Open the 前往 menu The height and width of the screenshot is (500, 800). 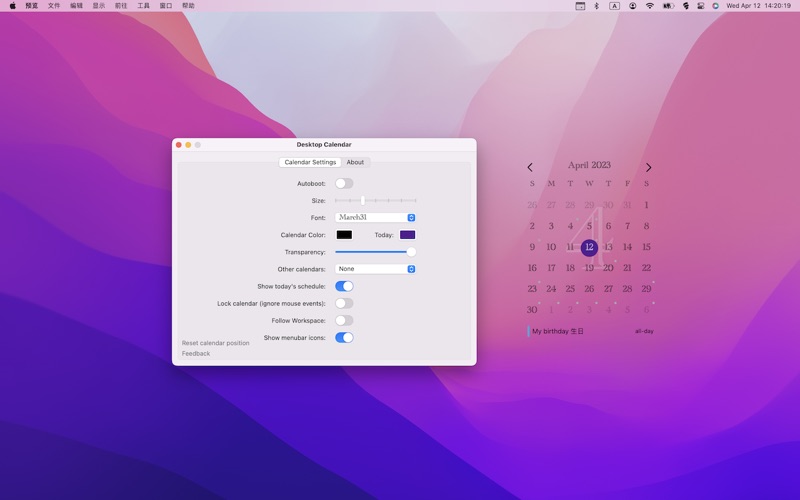(x=121, y=6)
